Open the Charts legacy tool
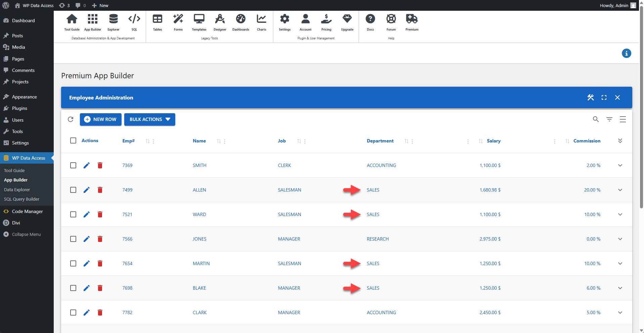The height and width of the screenshot is (333, 644). click(x=261, y=22)
